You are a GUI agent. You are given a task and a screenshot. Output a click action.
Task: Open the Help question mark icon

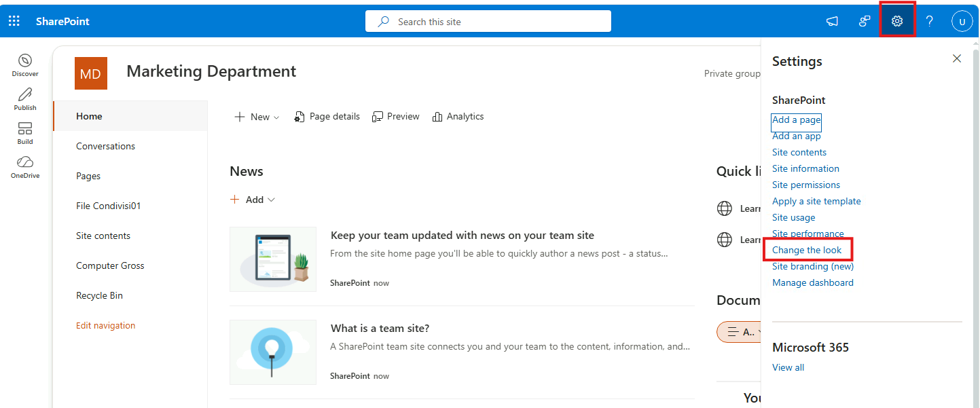coord(930,21)
